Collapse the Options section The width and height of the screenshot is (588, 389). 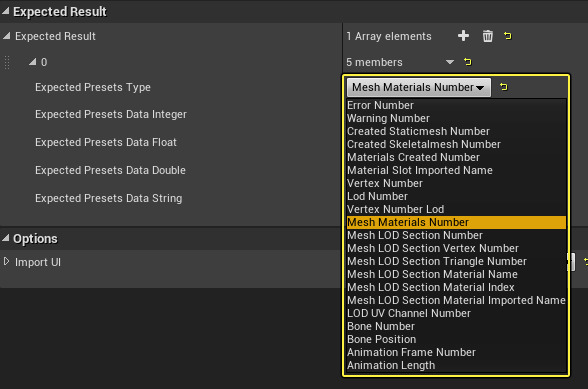coord(6,239)
